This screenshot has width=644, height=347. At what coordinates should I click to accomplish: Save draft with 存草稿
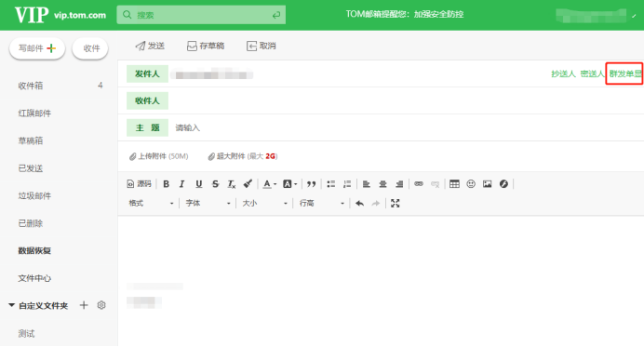(206, 46)
